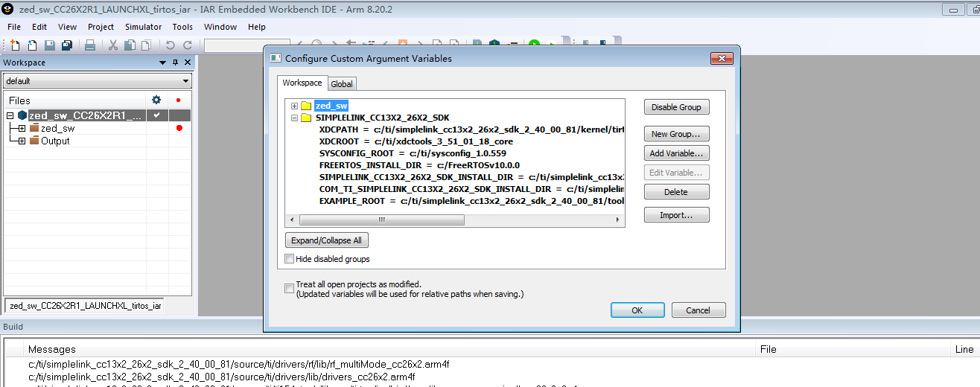This screenshot has width=980, height=387.
Task: Click the Import... button
Action: point(676,215)
